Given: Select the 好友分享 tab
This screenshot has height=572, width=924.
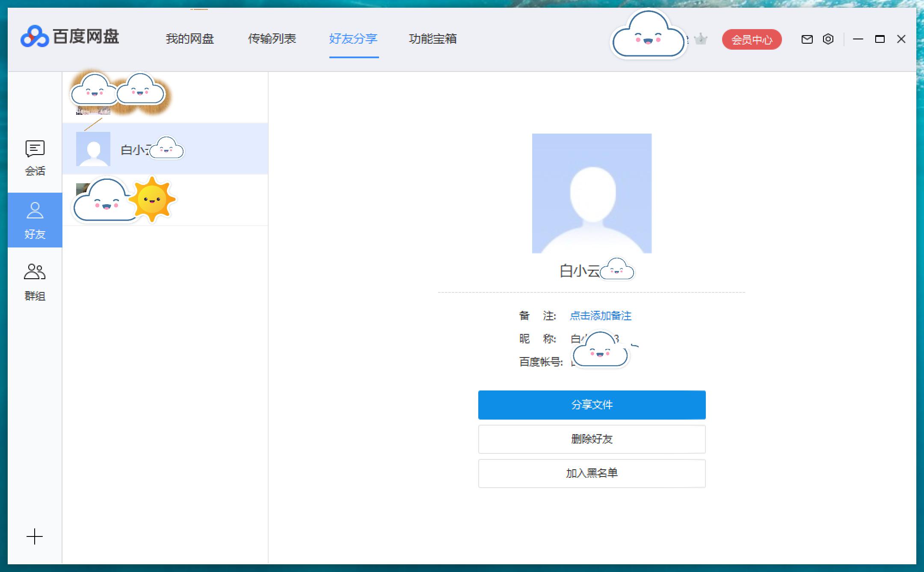Looking at the screenshot, I should tap(353, 39).
